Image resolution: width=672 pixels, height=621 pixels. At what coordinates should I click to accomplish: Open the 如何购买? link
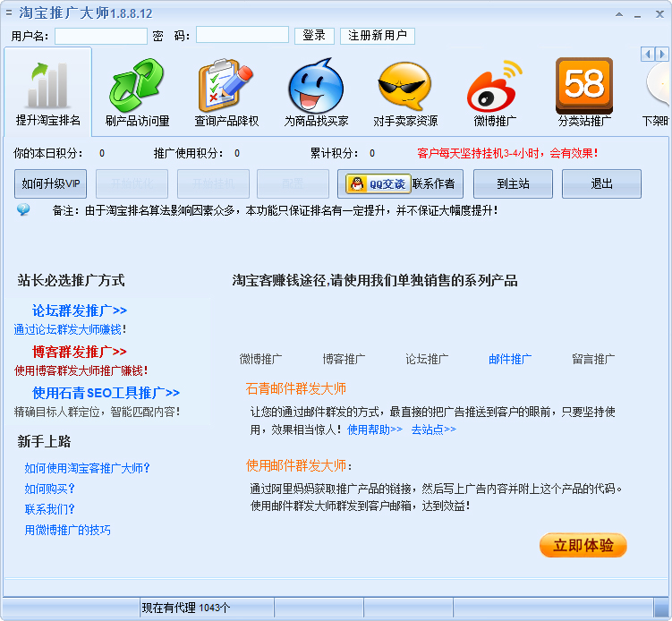50,489
